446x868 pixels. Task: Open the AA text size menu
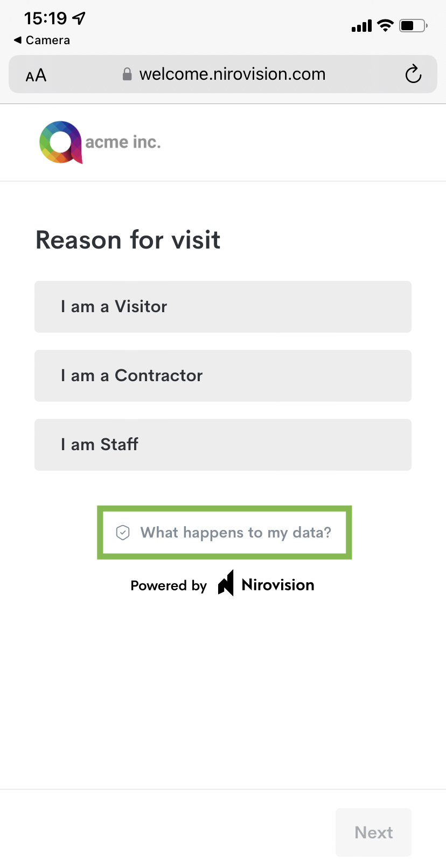[36, 75]
